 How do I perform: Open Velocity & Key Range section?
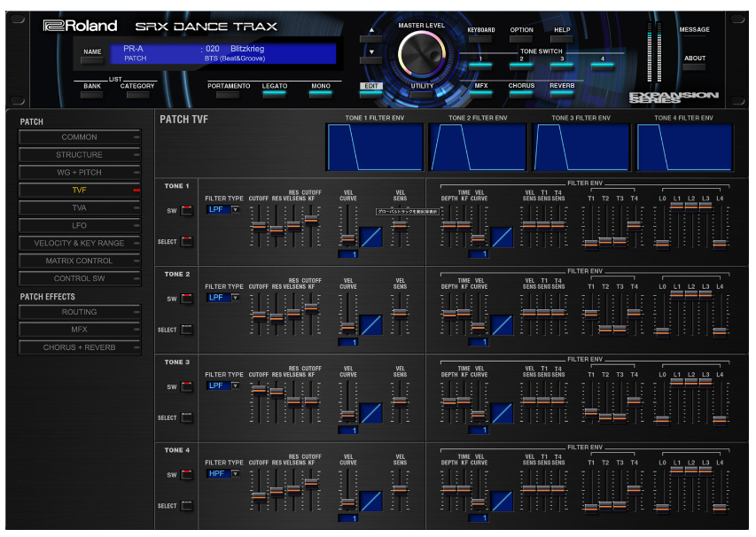(80, 244)
